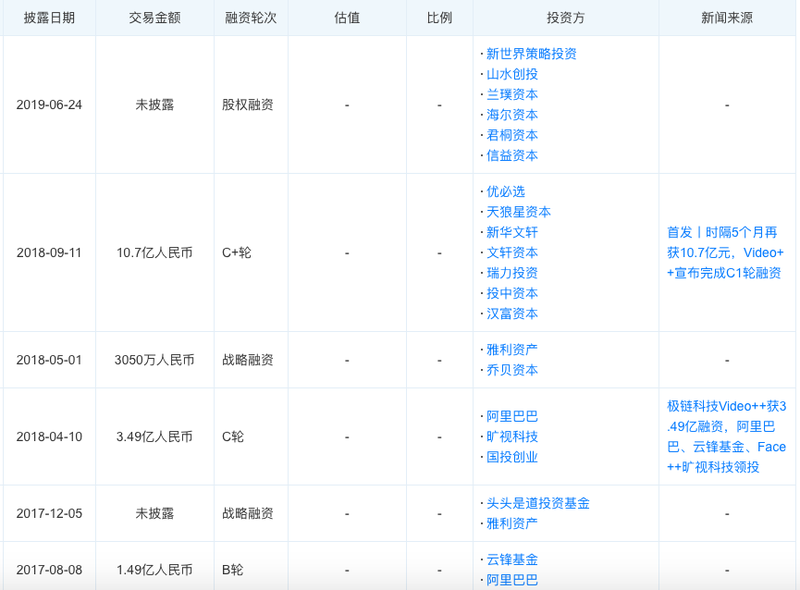Open investor link 新世界策略投资

(x=531, y=54)
